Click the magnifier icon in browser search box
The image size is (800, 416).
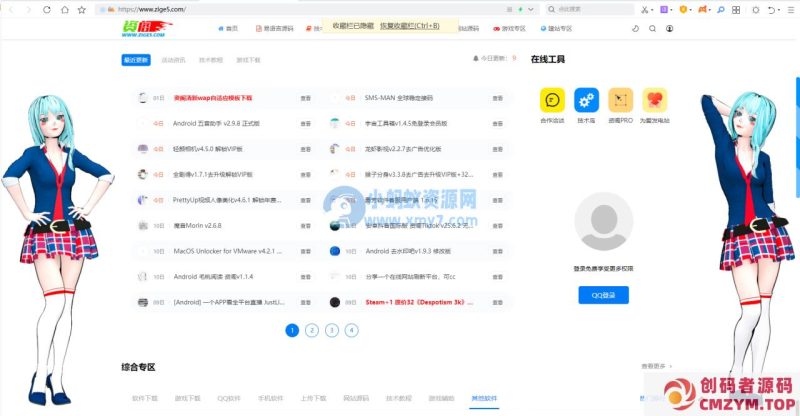tap(551, 9)
